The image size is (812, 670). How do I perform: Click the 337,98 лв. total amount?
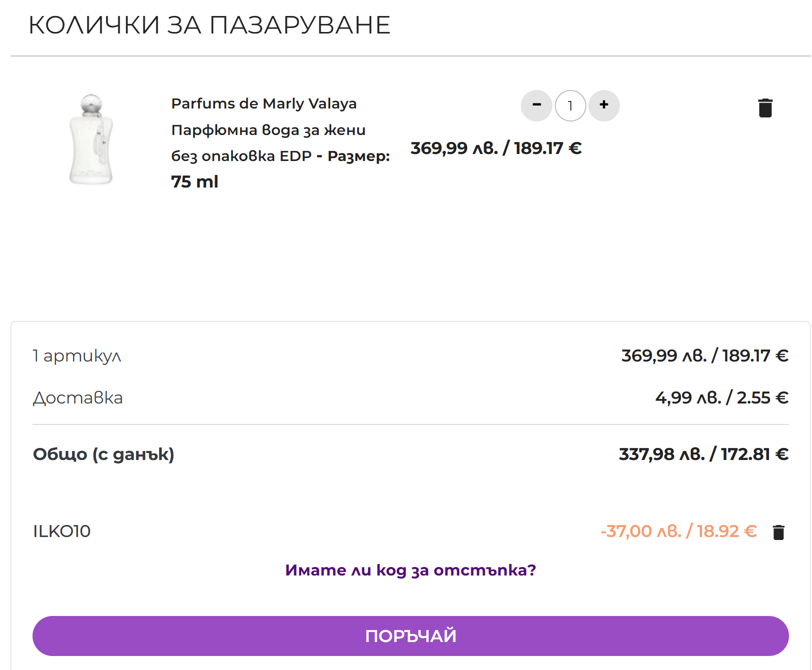click(x=703, y=454)
